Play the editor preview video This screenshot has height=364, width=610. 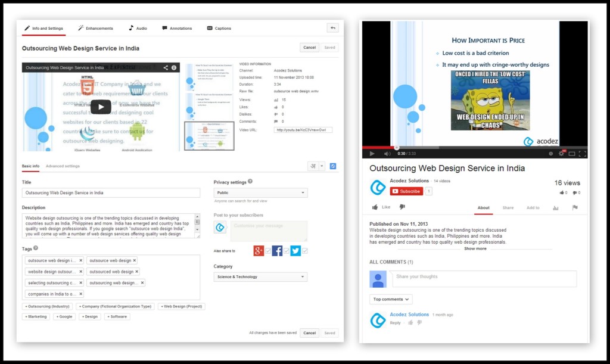(x=101, y=107)
